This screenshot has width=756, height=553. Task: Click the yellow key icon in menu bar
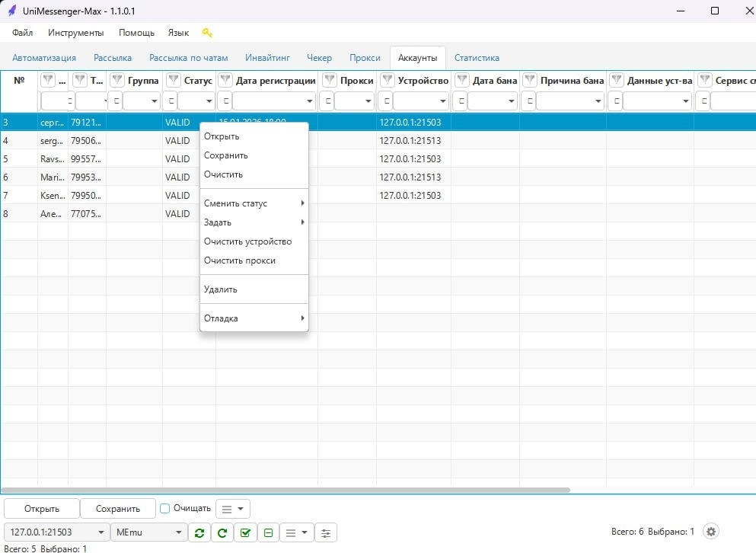coord(206,33)
